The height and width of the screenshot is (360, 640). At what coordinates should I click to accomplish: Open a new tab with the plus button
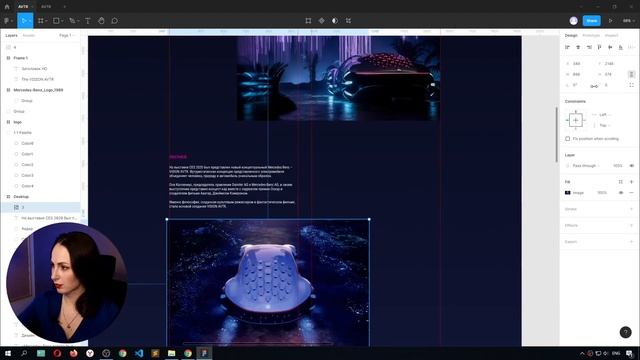(64, 7)
